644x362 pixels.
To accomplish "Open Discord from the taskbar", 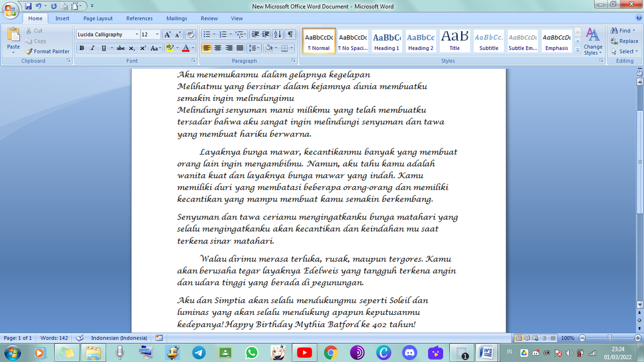I will pos(409,352).
